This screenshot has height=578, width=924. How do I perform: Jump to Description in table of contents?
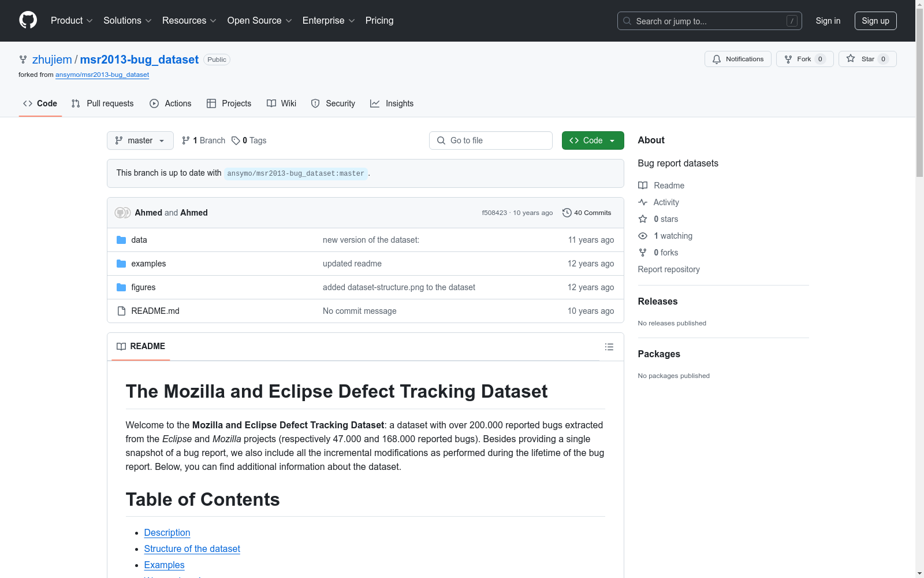(x=167, y=532)
